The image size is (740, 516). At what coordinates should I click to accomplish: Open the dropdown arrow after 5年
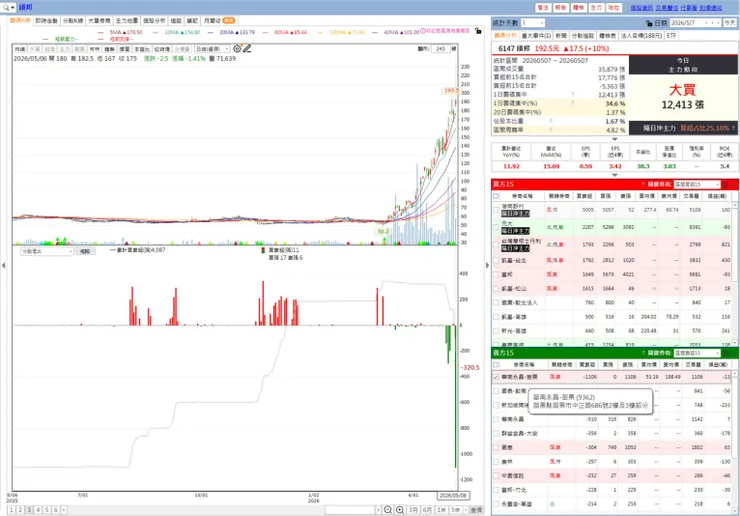466,510
